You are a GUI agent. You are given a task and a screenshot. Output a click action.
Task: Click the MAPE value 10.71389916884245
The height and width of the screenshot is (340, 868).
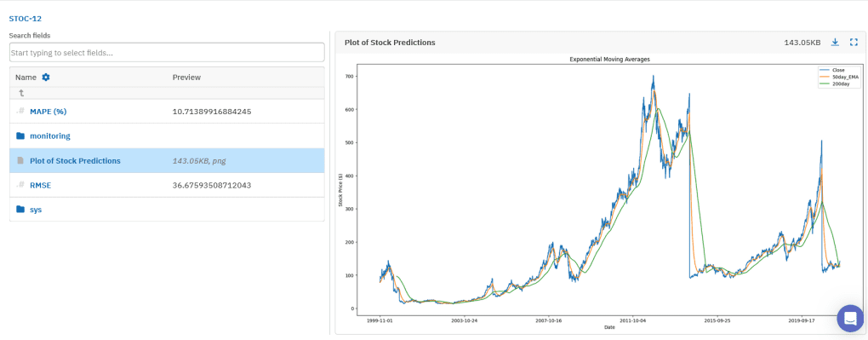[x=212, y=112]
